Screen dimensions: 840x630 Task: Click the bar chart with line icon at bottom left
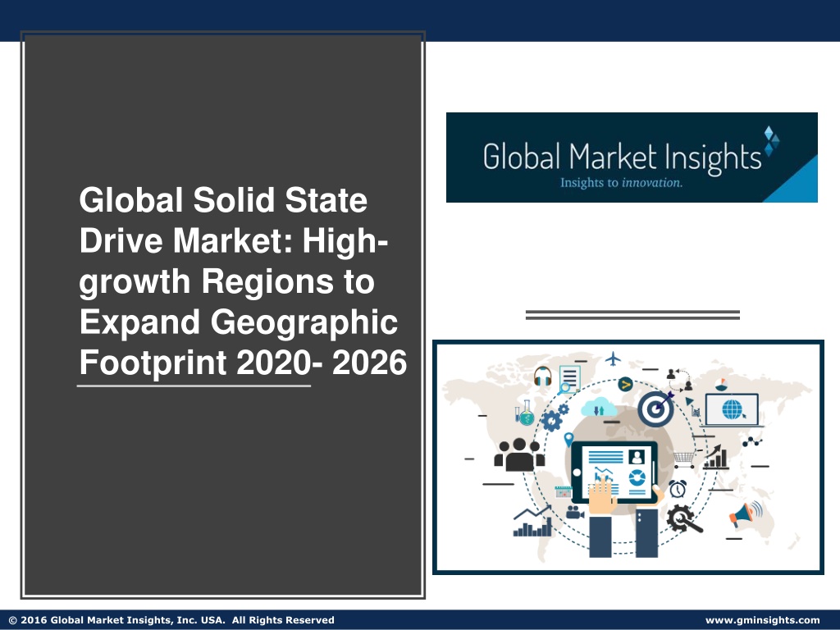tap(532, 521)
